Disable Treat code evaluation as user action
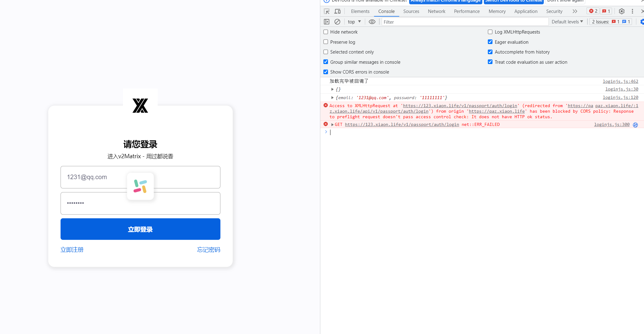 pyautogui.click(x=490, y=62)
